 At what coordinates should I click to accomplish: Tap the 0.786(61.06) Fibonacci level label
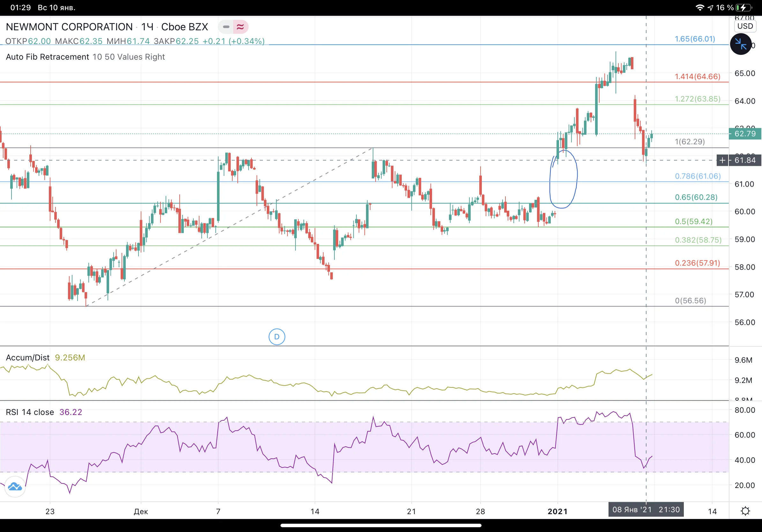[x=698, y=176]
